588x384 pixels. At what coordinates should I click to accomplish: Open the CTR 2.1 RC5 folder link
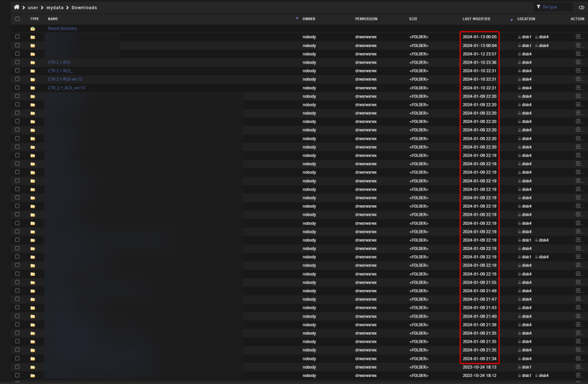coord(59,62)
